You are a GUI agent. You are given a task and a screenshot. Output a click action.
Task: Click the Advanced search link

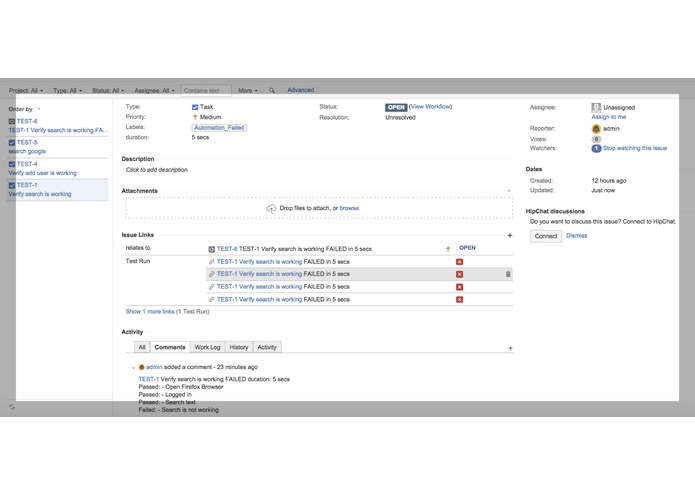pos(301,90)
